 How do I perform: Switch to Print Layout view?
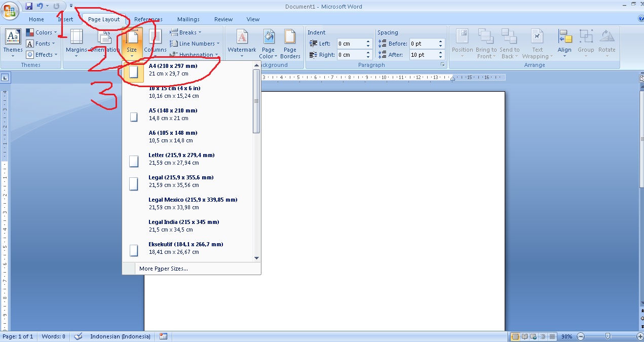pyautogui.click(x=515, y=336)
